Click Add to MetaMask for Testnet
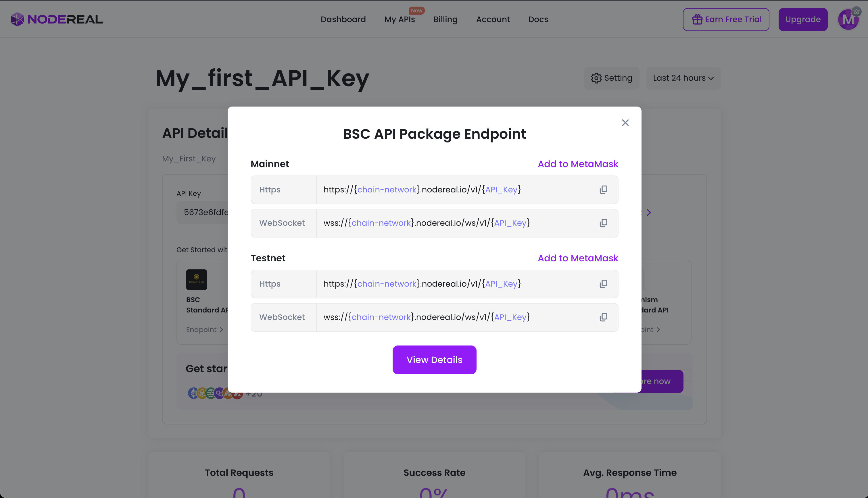 pos(578,258)
